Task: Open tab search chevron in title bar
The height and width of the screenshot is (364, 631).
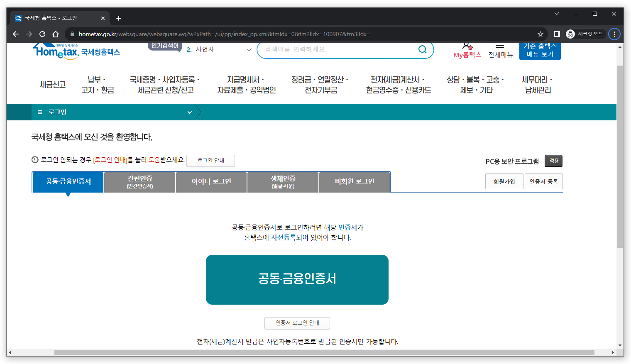Action: coord(557,14)
